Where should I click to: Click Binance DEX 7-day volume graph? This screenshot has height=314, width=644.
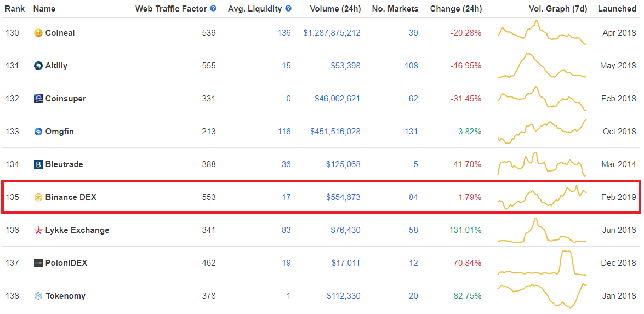[542, 197]
